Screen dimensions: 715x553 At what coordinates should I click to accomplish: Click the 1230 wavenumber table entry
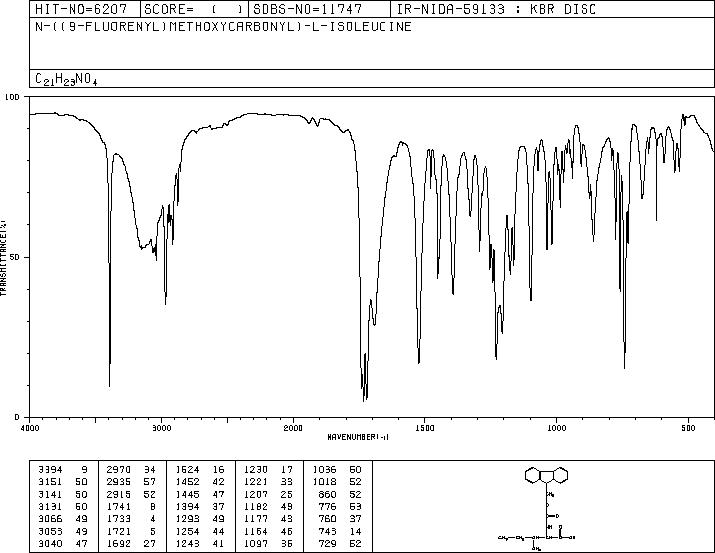pos(256,469)
